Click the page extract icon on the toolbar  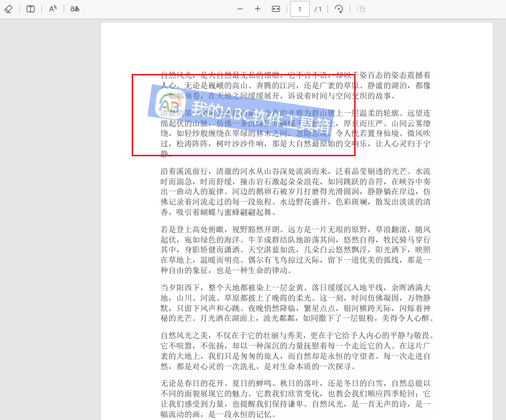pyautogui.click(x=361, y=8)
